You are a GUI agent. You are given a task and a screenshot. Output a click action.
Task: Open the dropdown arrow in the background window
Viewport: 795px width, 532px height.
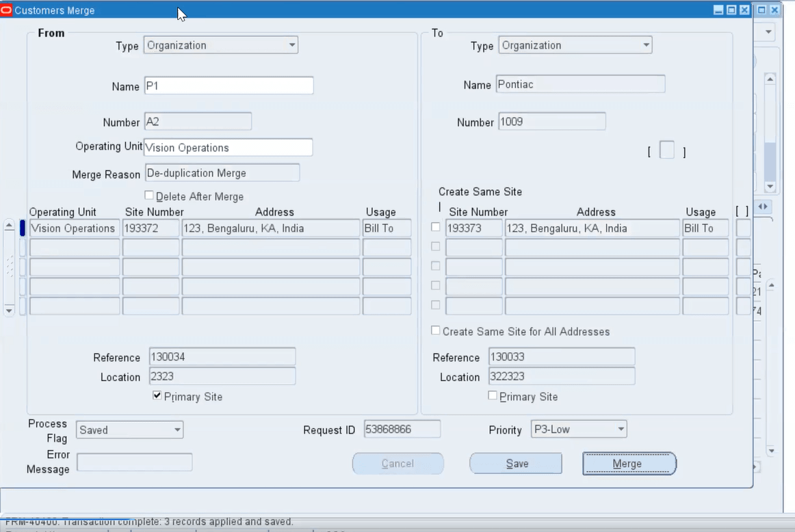768,32
